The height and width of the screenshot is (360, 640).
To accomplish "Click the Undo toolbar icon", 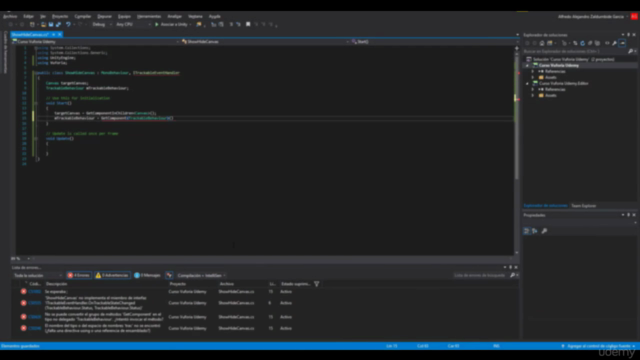I will 68,24.
